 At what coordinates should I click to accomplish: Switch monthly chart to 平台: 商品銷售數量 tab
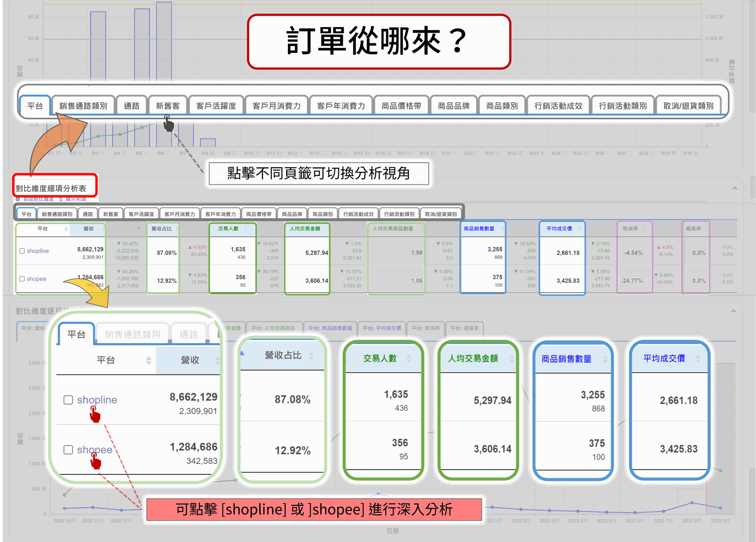tap(330, 328)
